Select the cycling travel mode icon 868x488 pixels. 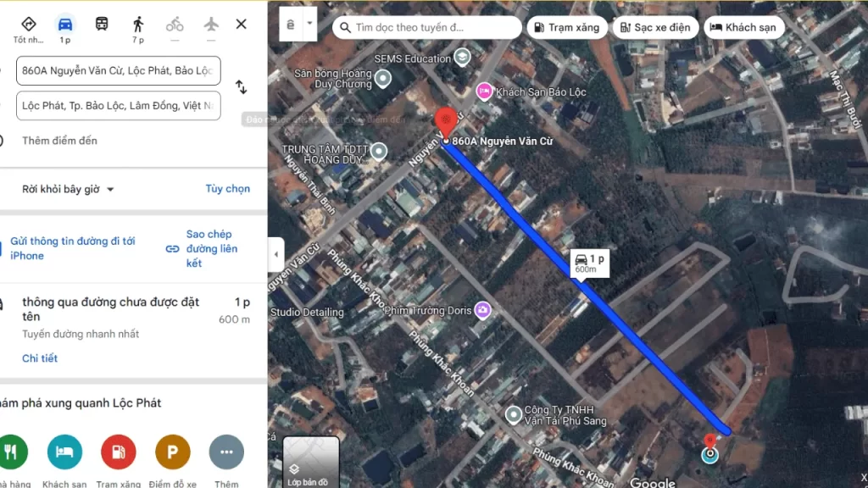(175, 25)
